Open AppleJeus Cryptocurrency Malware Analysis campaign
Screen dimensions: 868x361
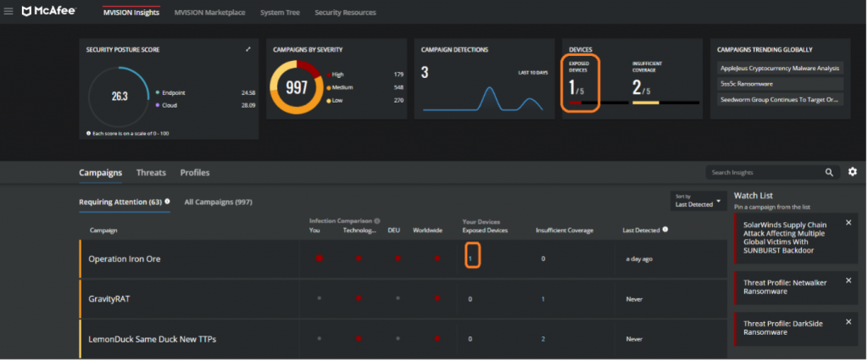coord(781,68)
